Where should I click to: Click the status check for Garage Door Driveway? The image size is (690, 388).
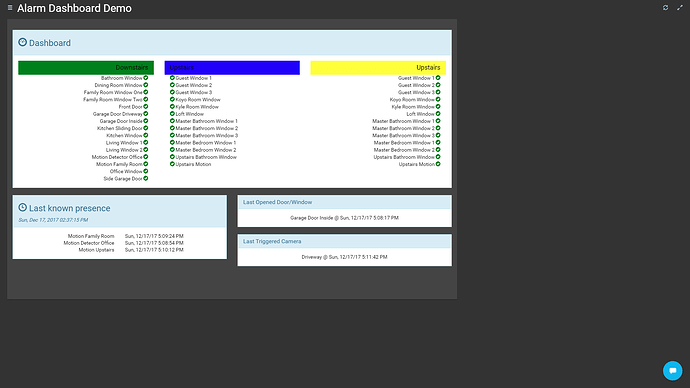146,114
